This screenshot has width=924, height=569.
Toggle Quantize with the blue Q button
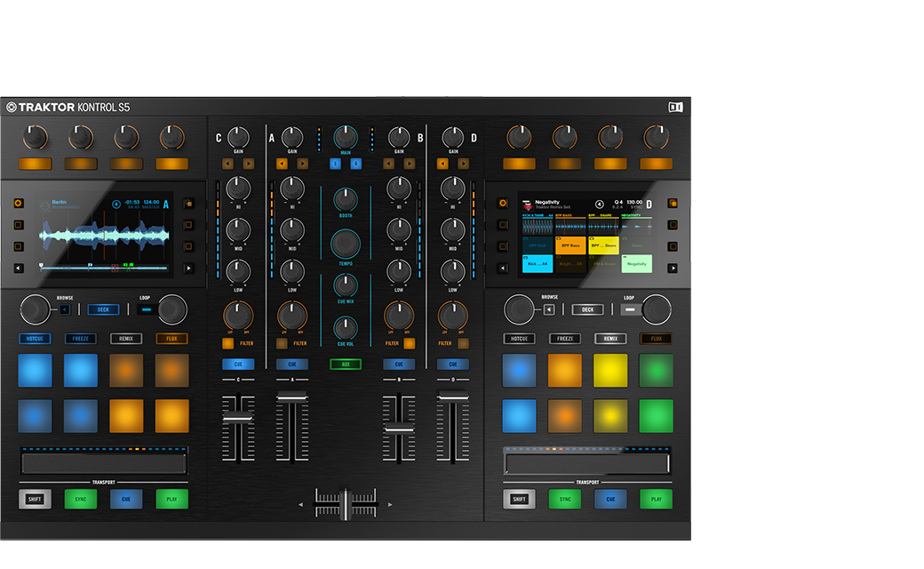tap(356, 164)
